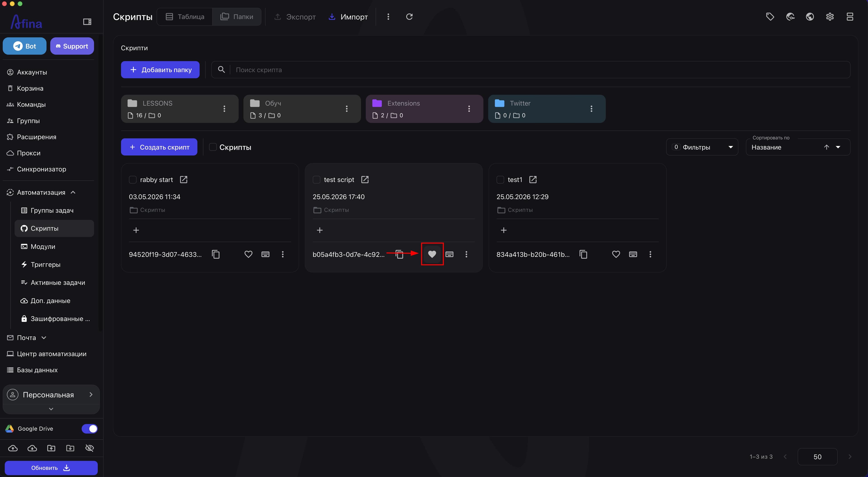The height and width of the screenshot is (477, 868).
Task: Open three-dot menu of Extensions folder
Action: 469,109
